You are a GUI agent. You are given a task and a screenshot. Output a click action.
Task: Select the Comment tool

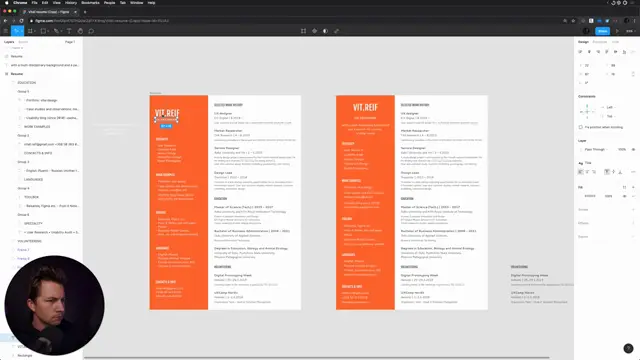[91, 31]
